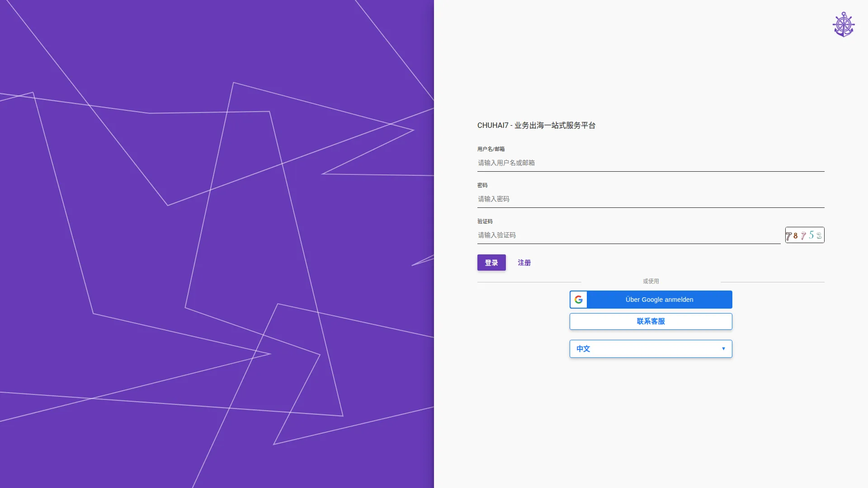Click the 用户名/邮箱 field label
The image size is (868, 488).
[491, 149]
